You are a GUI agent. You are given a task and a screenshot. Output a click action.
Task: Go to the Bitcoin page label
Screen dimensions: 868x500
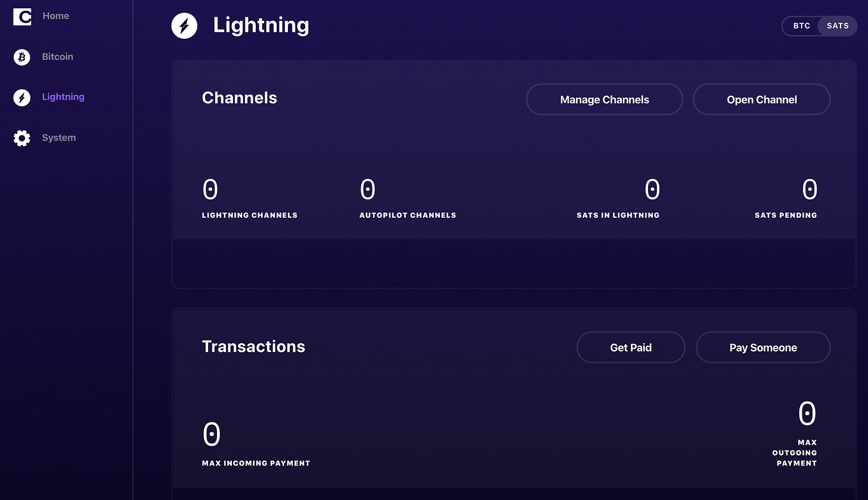click(x=58, y=57)
